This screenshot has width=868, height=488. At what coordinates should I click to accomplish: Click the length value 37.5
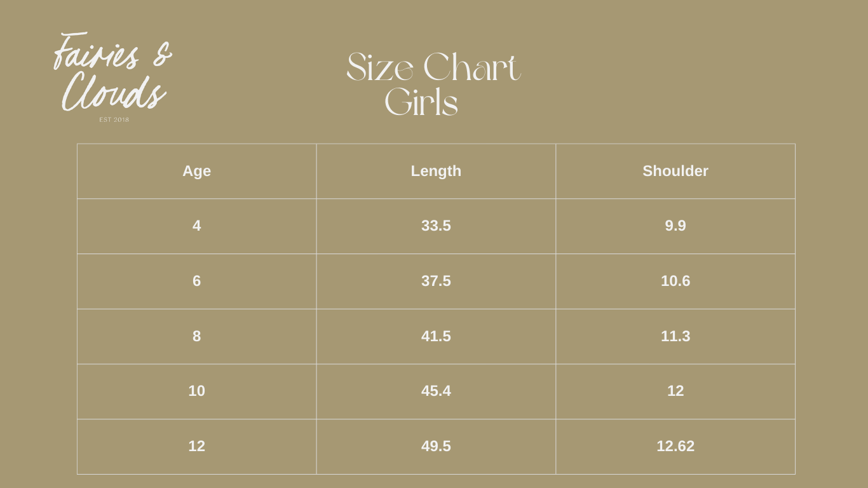(436, 281)
